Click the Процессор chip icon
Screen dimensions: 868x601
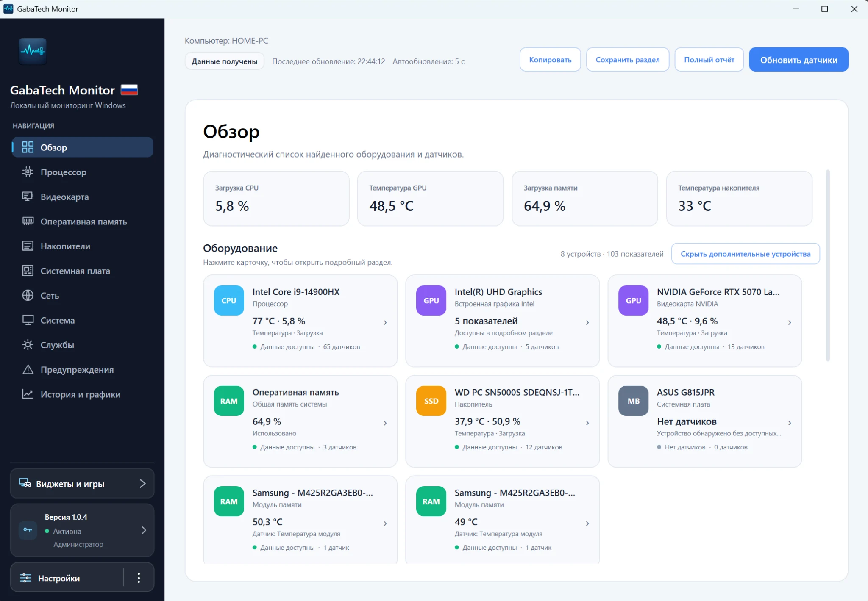[28, 172]
